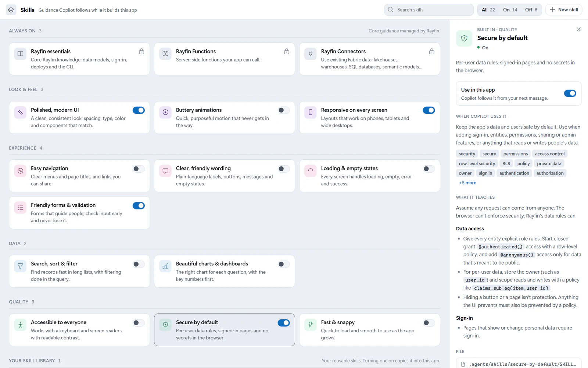Toggle Beautiful charts & dashboards switch on

[284, 264]
